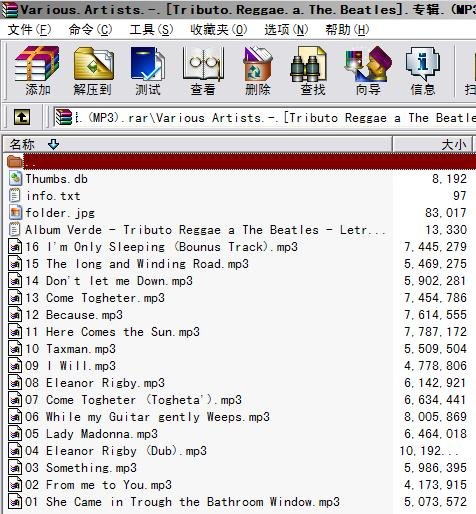Select the Thumbs.db file icon

(15, 179)
